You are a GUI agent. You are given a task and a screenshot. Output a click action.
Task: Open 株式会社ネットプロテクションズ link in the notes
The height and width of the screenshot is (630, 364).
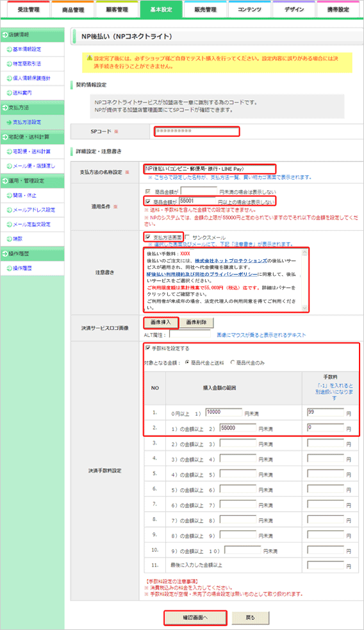point(231,260)
